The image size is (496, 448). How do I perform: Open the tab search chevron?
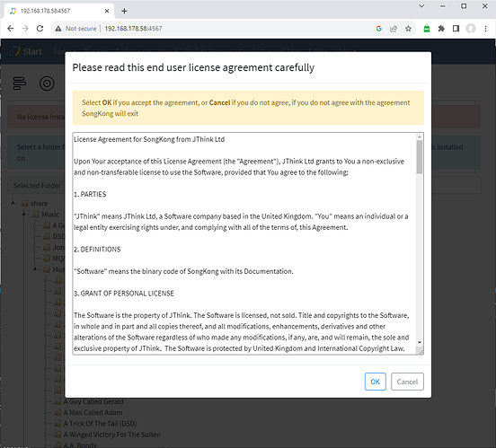421,6
